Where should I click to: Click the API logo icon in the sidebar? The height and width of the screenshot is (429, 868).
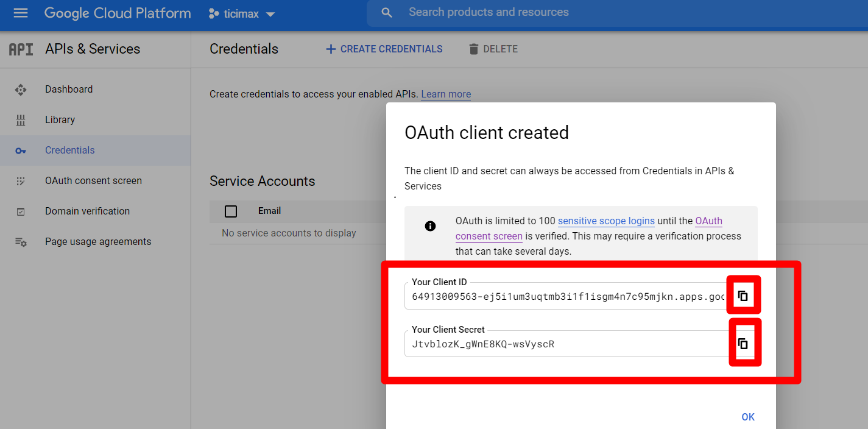point(21,49)
